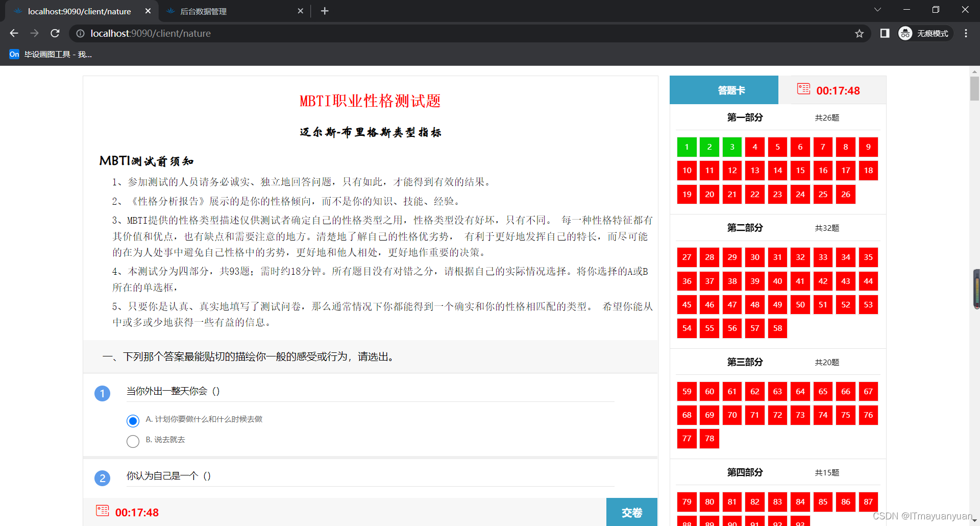Jump to question 58 in answer card
980x526 pixels.
777,328
